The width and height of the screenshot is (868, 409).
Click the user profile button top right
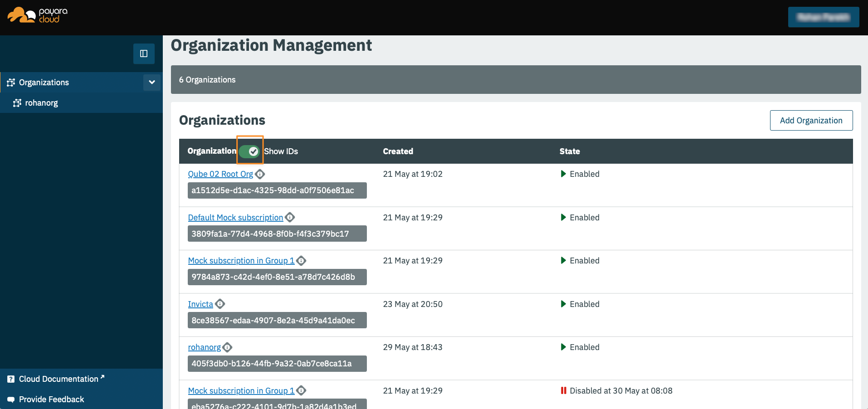[x=824, y=17]
